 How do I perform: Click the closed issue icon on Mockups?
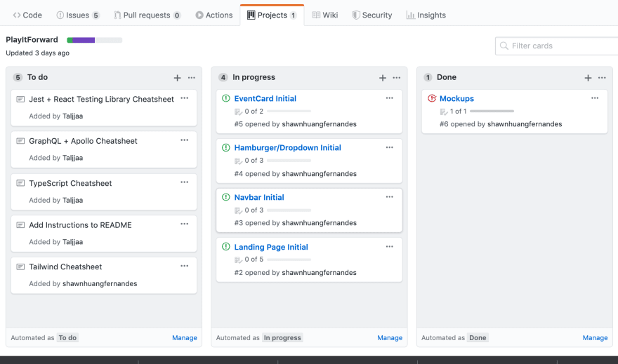[x=432, y=98]
